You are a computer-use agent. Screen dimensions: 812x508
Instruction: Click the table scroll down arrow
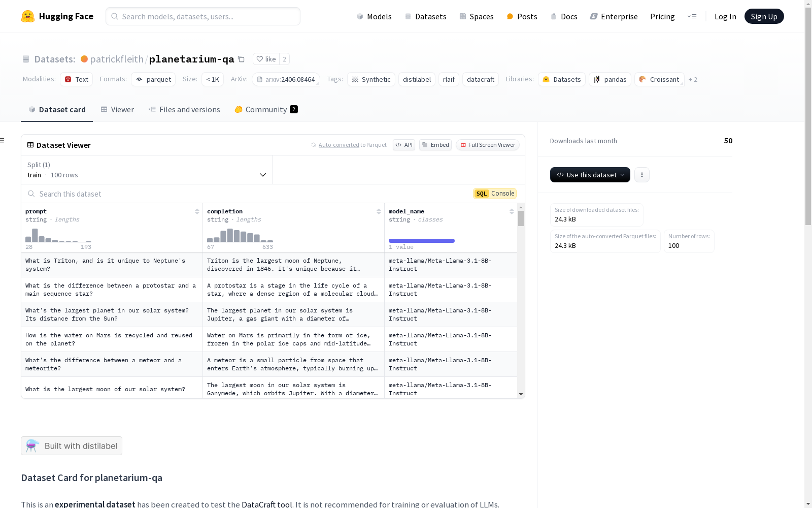pyautogui.click(x=521, y=394)
